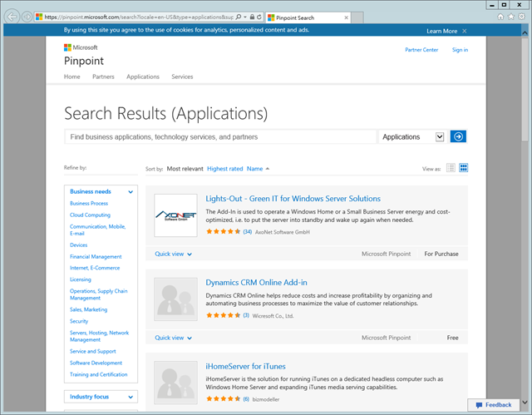Open a new blank browser tab
This screenshot has height=415, width=532.
357,17
